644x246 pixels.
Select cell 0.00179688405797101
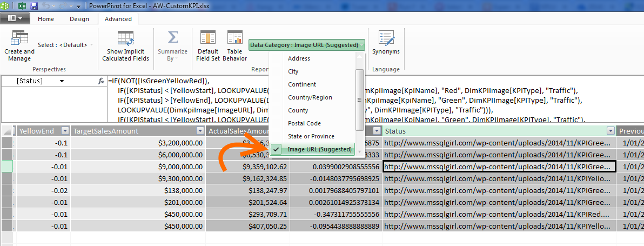coord(336,190)
